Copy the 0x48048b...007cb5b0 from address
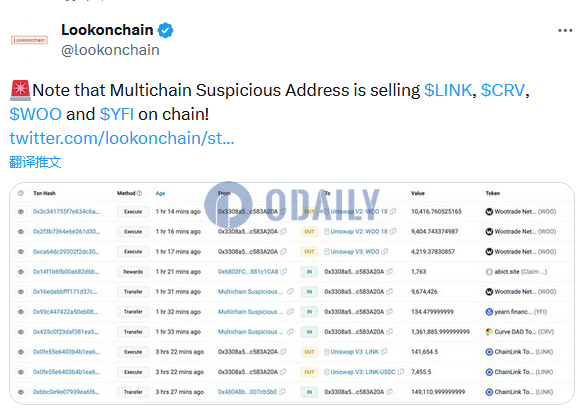The width and height of the screenshot is (584, 411). click(x=282, y=392)
